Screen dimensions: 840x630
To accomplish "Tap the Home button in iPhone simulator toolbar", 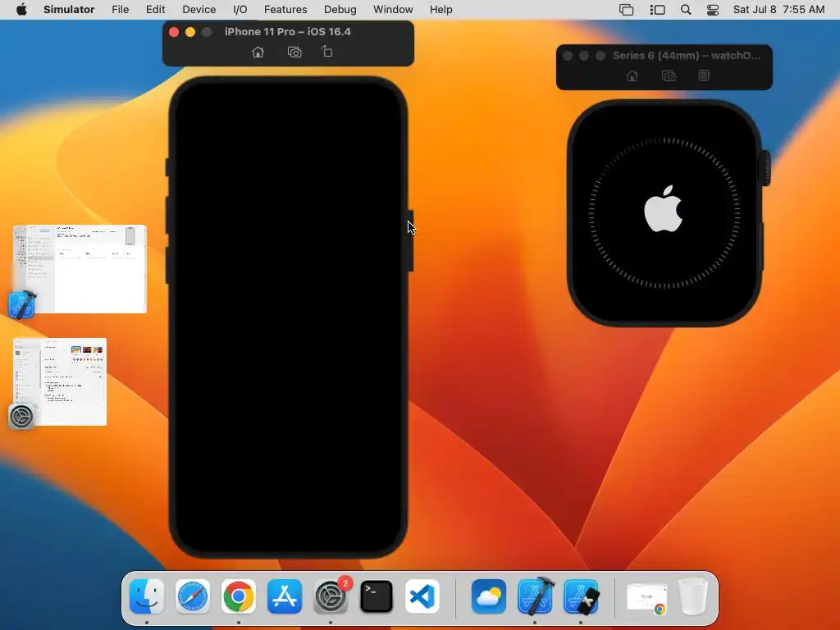I will click(258, 52).
